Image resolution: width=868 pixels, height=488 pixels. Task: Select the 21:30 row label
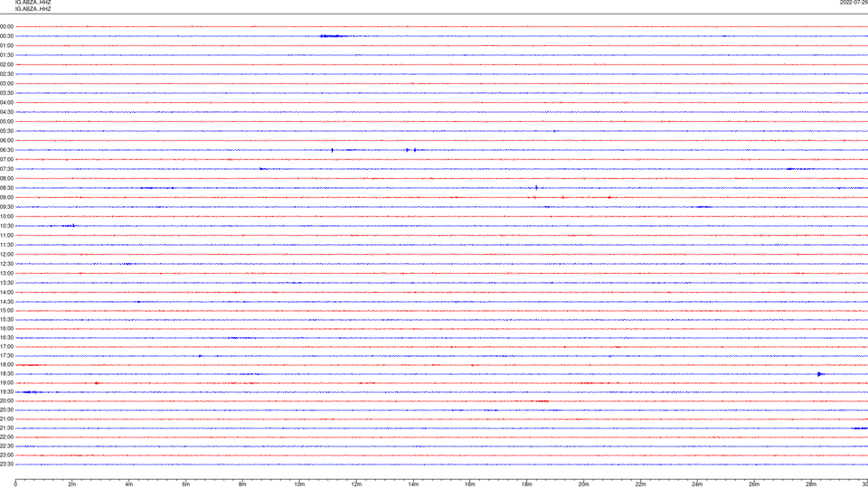coord(6,428)
